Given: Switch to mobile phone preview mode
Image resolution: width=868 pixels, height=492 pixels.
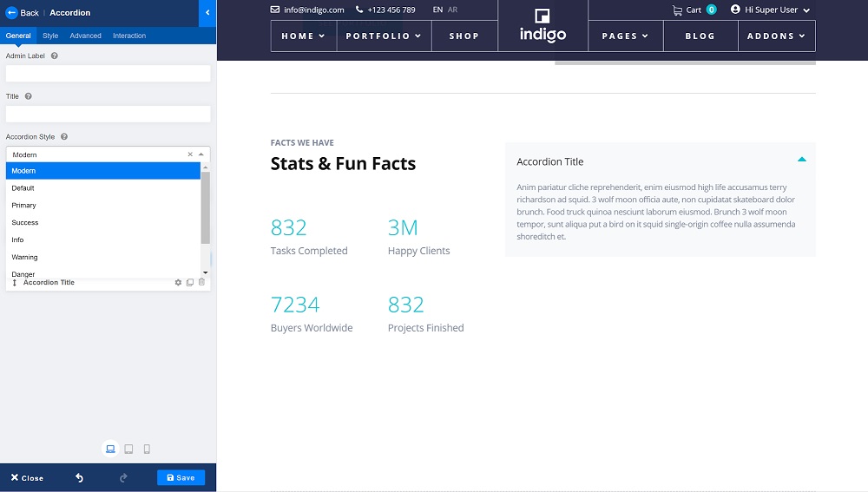Looking at the screenshot, I should (x=147, y=449).
